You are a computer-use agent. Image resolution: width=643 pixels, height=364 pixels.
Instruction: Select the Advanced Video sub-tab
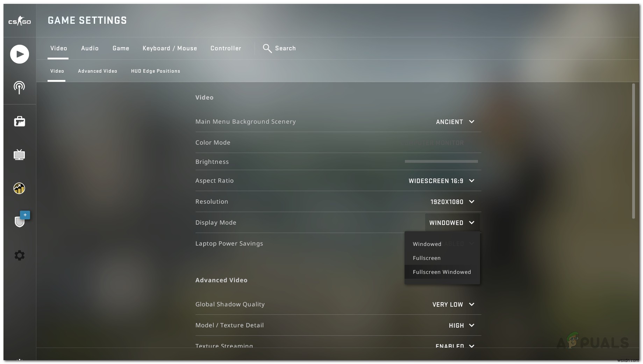98,71
